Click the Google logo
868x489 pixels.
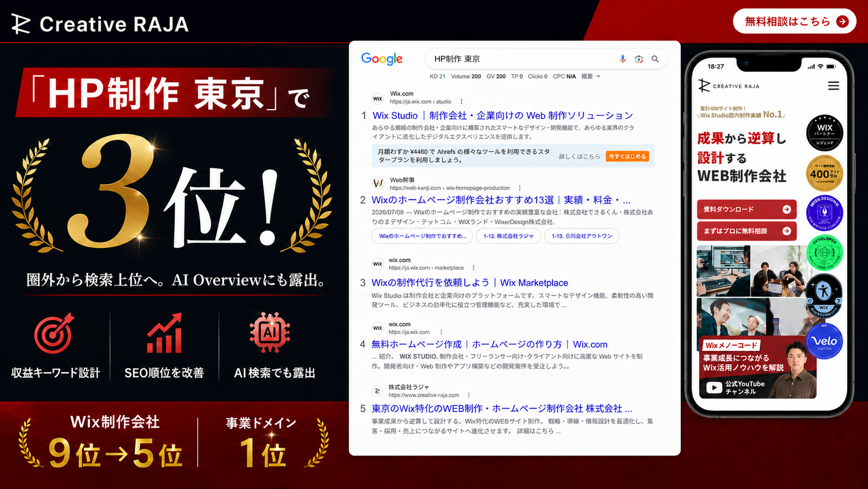click(382, 59)
